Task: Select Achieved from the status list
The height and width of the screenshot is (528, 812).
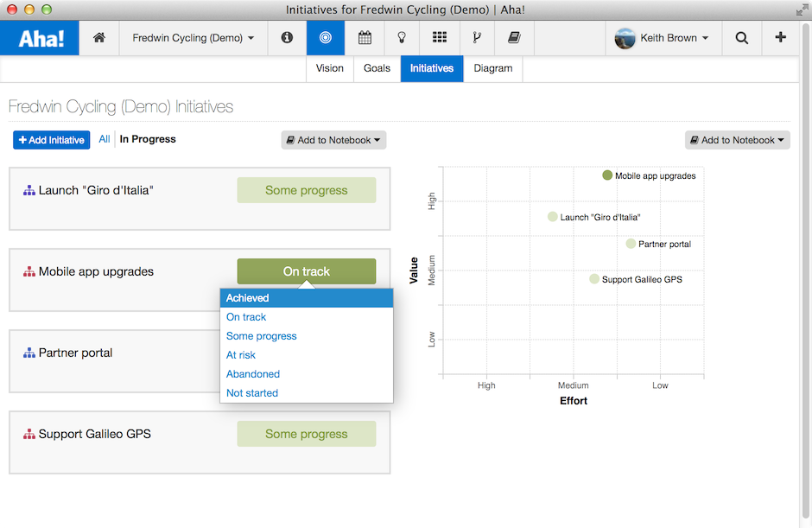Action: click(247, 297)
